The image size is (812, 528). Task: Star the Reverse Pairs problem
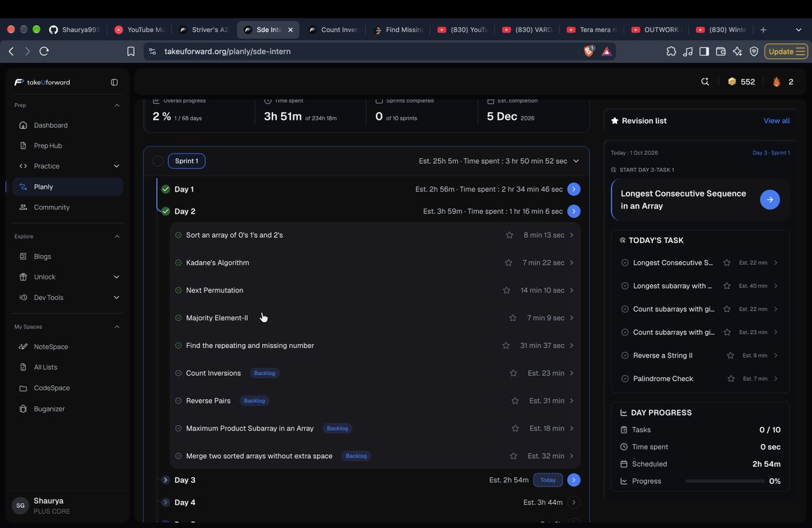[x=515, y=401]
